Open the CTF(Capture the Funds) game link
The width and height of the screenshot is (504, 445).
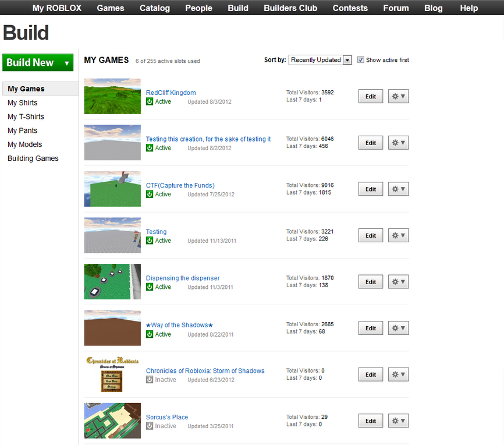[180, 185]
